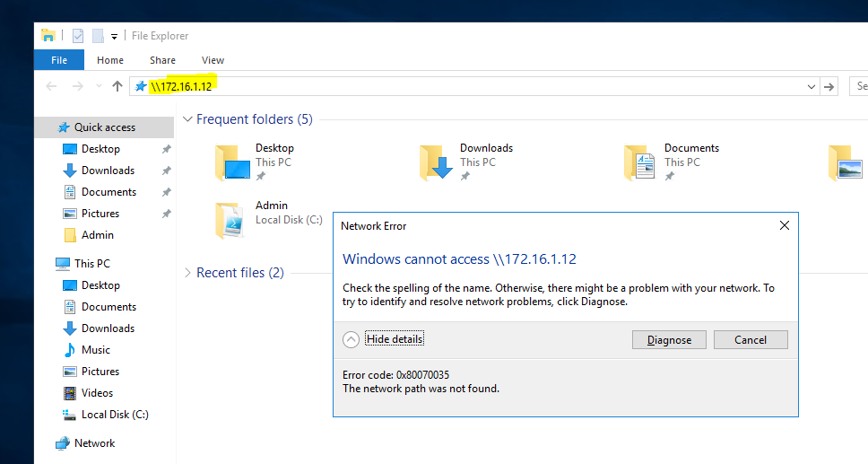
Task: Click the Up one level arrow
Action: pos(117,86)
